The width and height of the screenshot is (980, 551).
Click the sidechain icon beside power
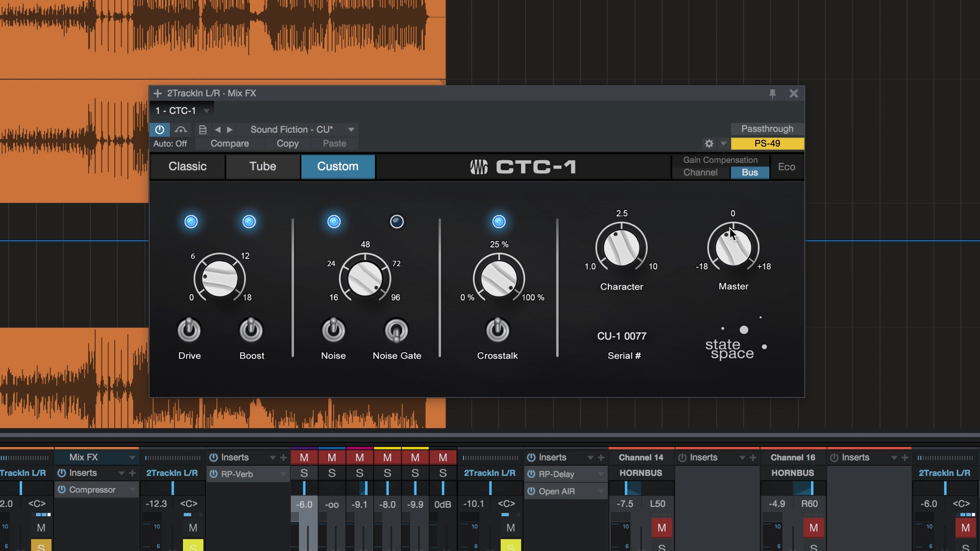pos(181,130)
